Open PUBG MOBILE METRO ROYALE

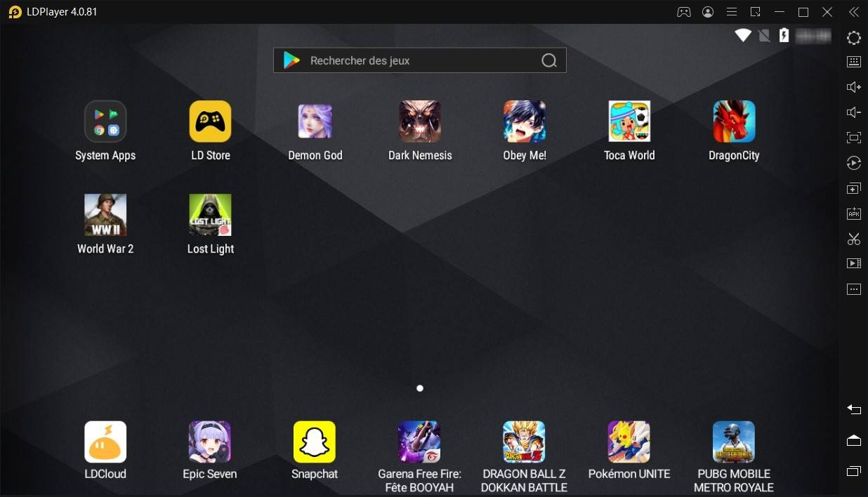click(x=734, y=442)
